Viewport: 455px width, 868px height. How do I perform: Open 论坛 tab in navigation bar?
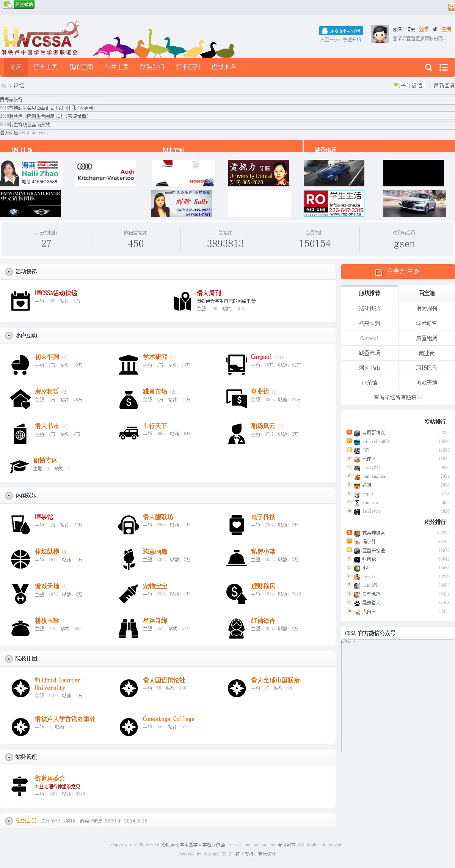tap(16, 67)
